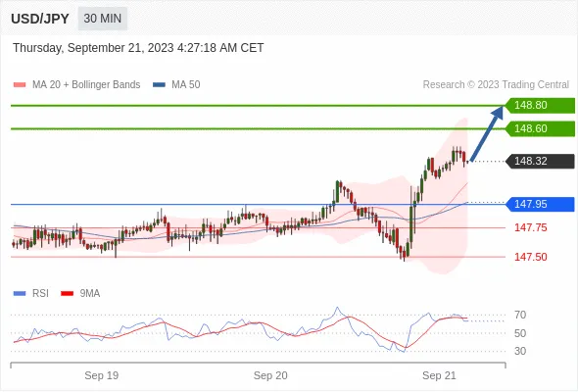Click the RSI legend label
The height and width of the screenshot is (392, 578).
coord(40,294)
